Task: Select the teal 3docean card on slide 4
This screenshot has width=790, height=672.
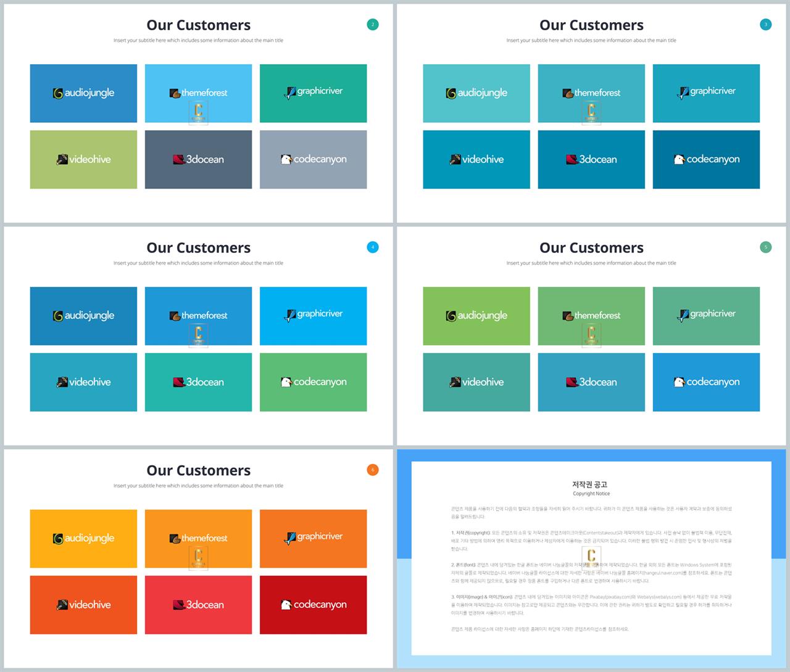Action: click(x=198, y=382)
